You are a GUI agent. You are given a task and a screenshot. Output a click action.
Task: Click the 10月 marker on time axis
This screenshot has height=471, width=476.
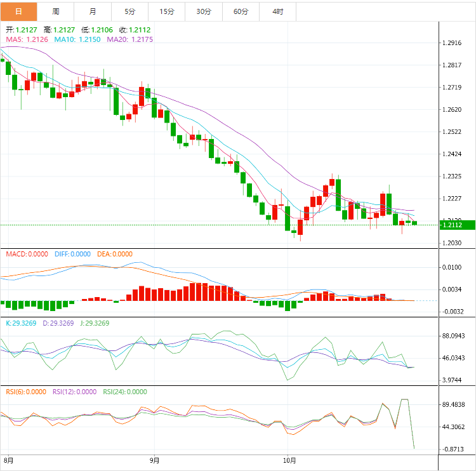coord(289,460)
